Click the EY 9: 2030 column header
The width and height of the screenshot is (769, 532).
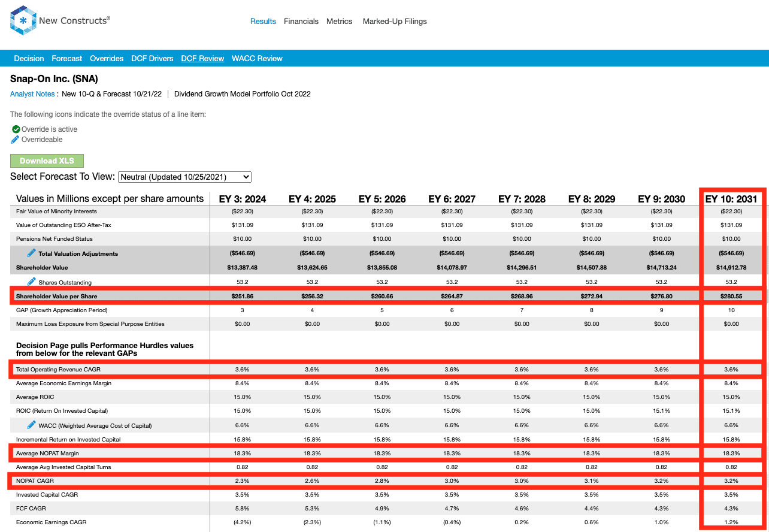click(661, 199)
